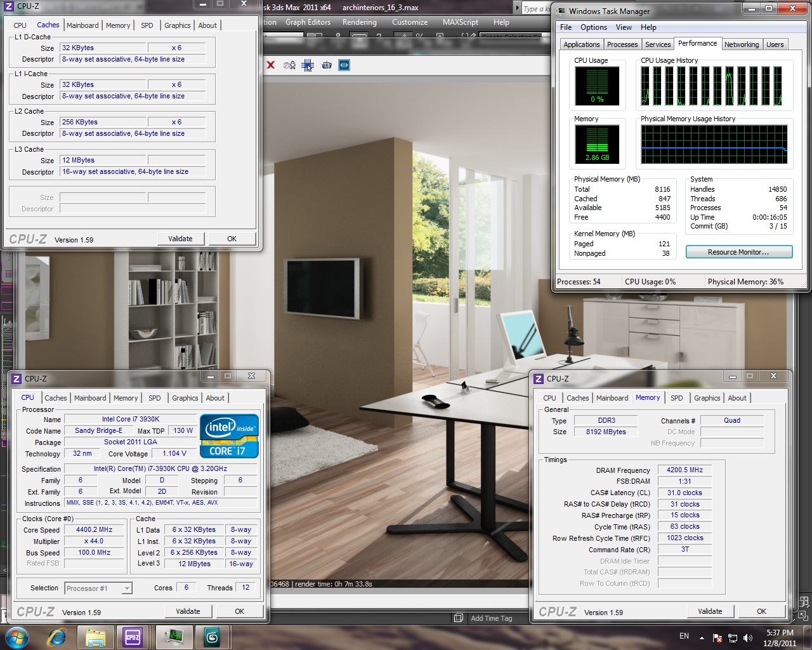Click Validate in the bottom-right CPU-Z Memory window
Viewport: 812px width, 650px height.
tap(710, 611)
